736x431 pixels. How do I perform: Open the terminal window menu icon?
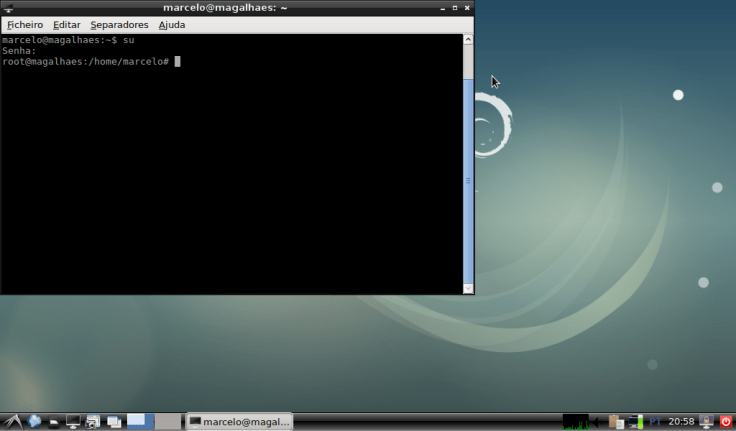(x=8, y=7)
